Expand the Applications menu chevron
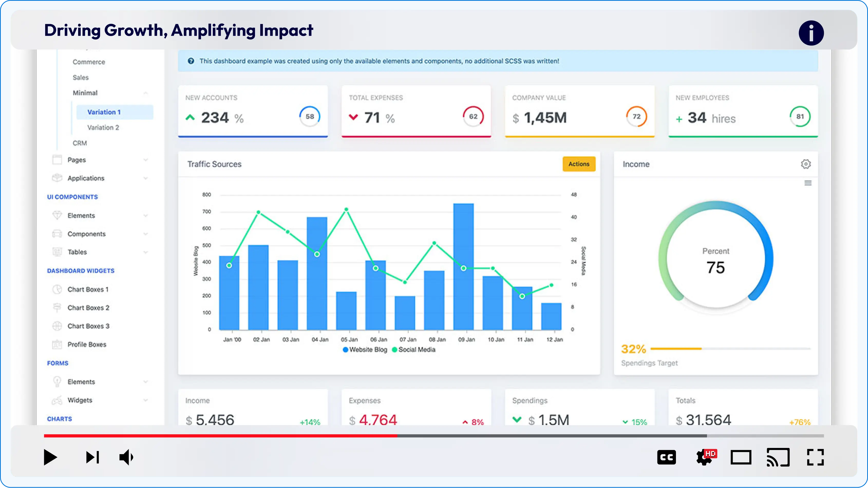The width and height of the screenshot is (868, 488). tap(146, 178)
